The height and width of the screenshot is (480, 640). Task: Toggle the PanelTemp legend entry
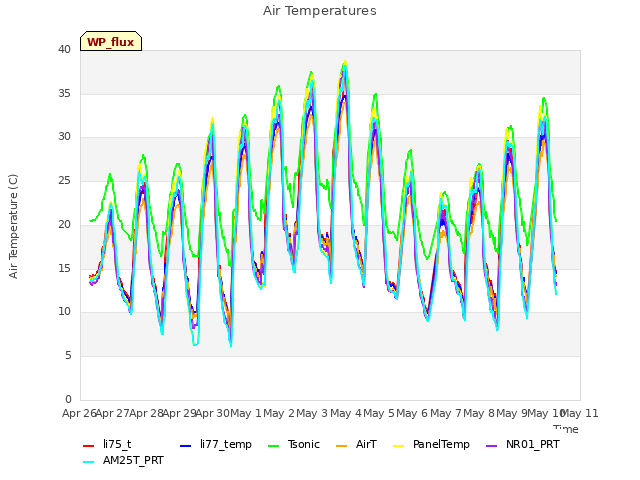431,444
